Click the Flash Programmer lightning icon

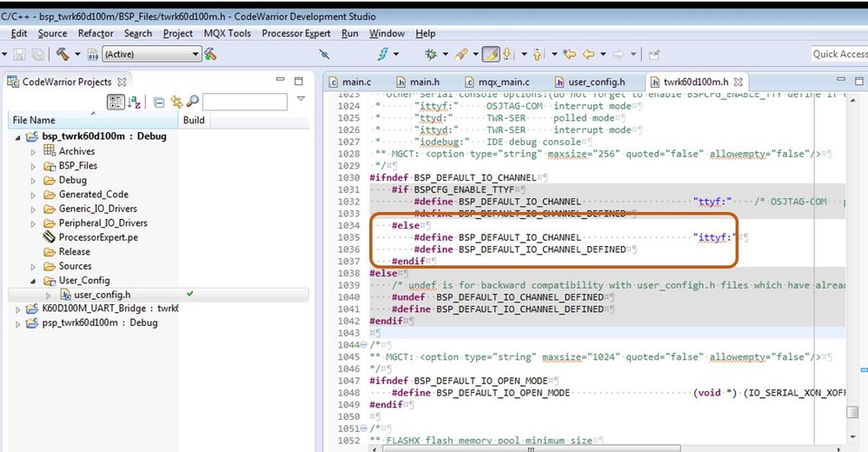coord(383,54)
